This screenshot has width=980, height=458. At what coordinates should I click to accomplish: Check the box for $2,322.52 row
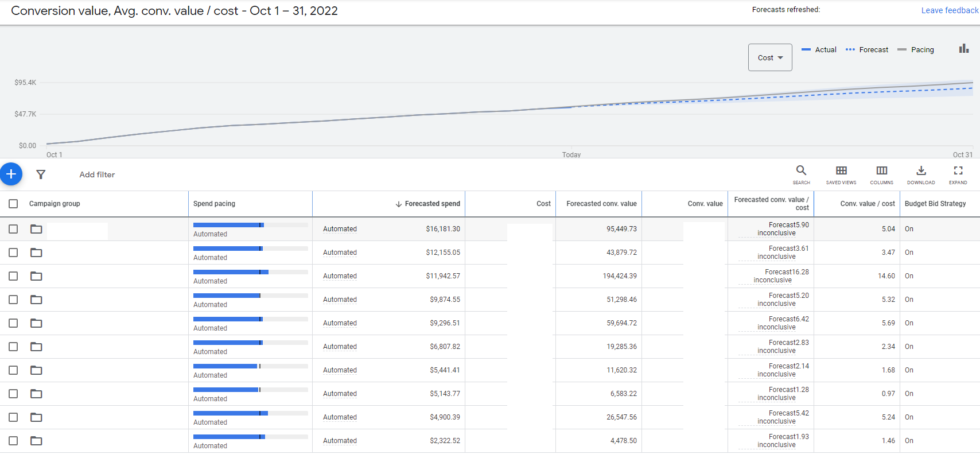[x=13, y=441]
